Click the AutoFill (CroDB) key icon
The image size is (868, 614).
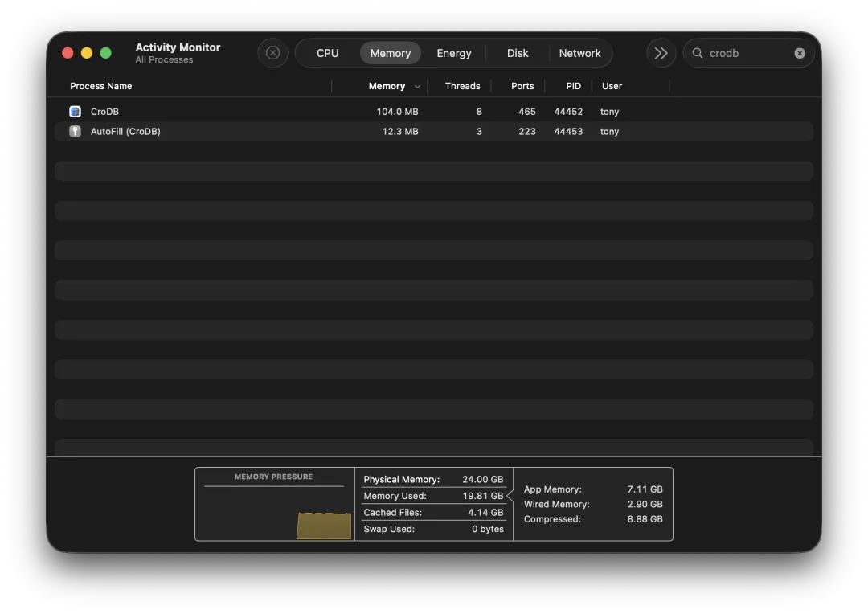pos(76,131)
